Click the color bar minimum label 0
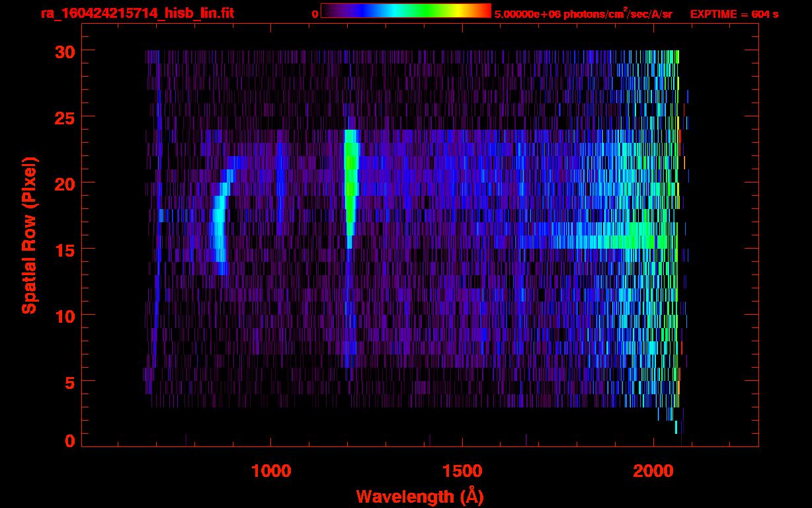The height and width of the screenshot is (508, 812). [315, 14]
